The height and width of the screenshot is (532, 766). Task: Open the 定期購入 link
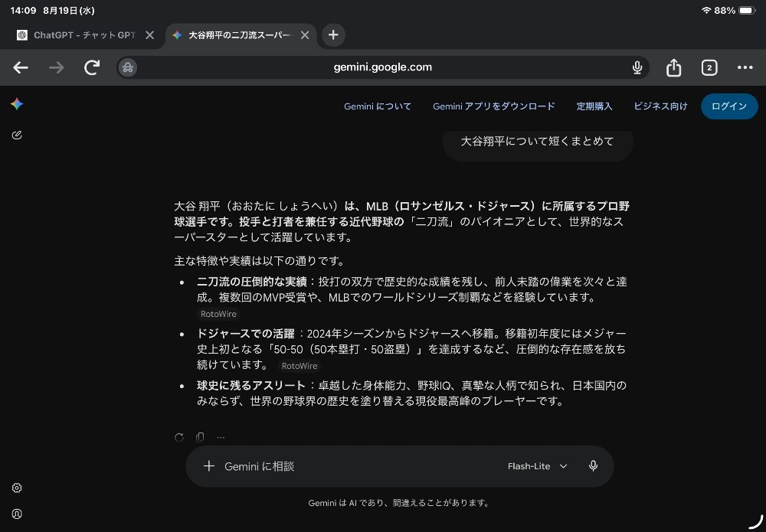click(x=594, y=106)
